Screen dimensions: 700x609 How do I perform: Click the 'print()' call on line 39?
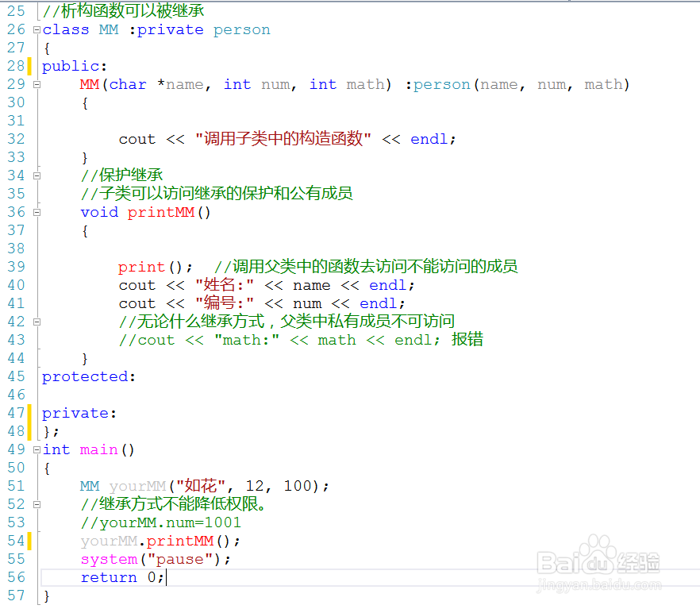[x=151, y=267]
